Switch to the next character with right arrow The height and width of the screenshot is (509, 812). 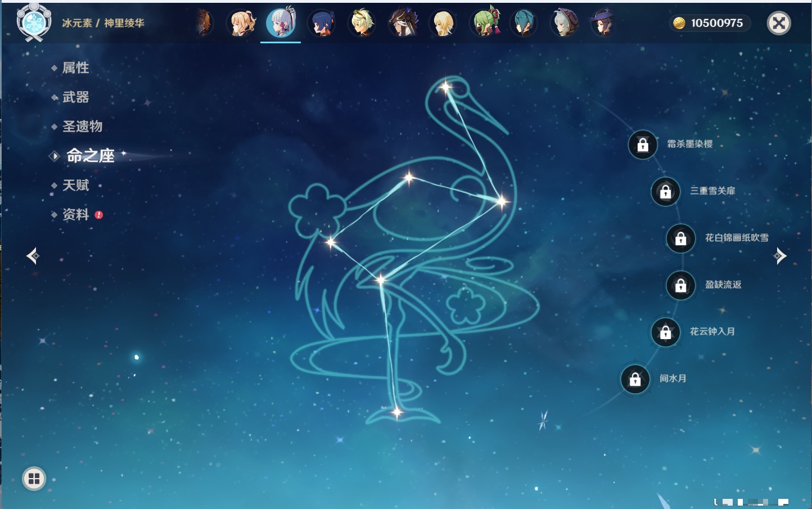780,256
